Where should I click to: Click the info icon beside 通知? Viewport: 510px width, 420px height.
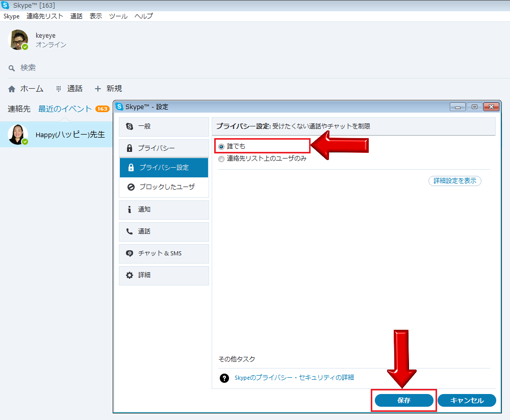130,209
